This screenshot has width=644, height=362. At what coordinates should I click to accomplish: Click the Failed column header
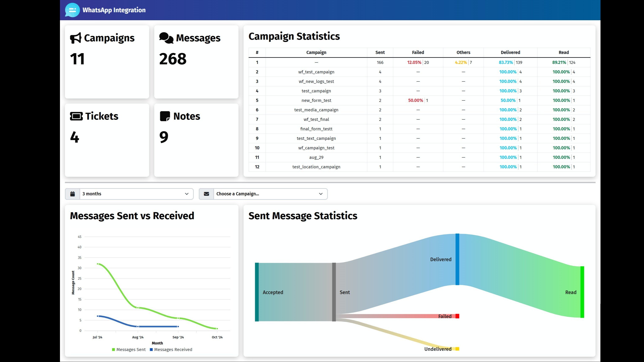(x=418, y=53)
